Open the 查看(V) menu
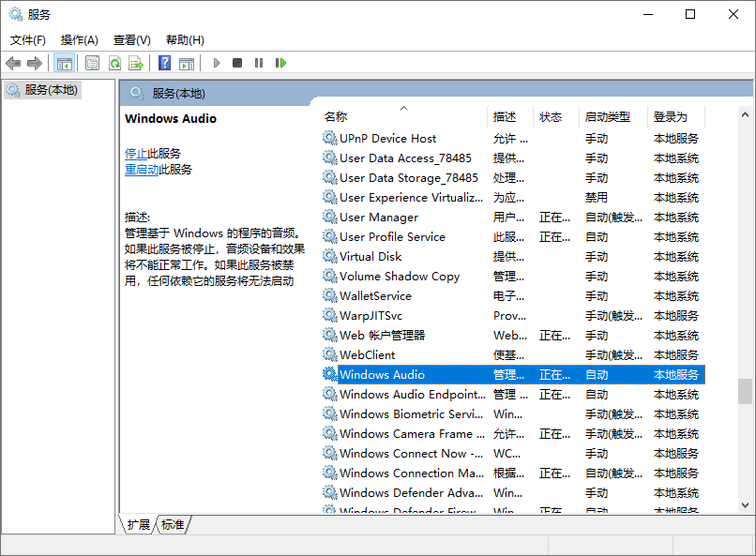 pos(131,40)
